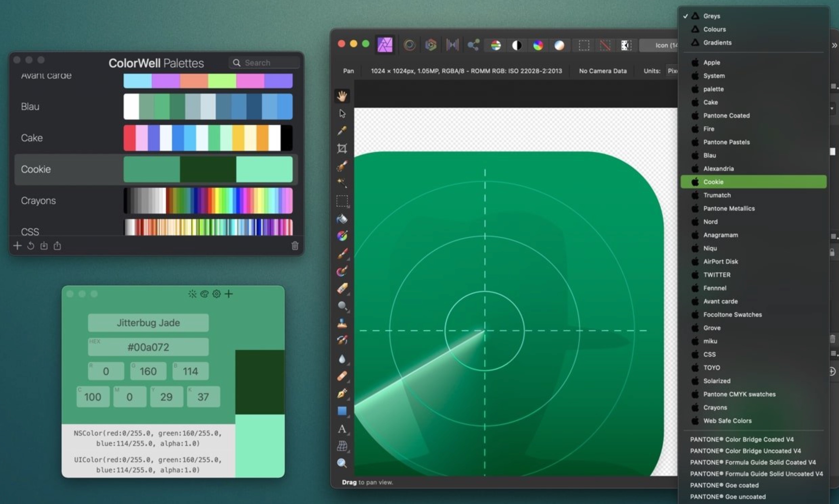839x504 pixels.
Task: Apply Auto Contrast half-circle icon
Action: click(517, 45)
